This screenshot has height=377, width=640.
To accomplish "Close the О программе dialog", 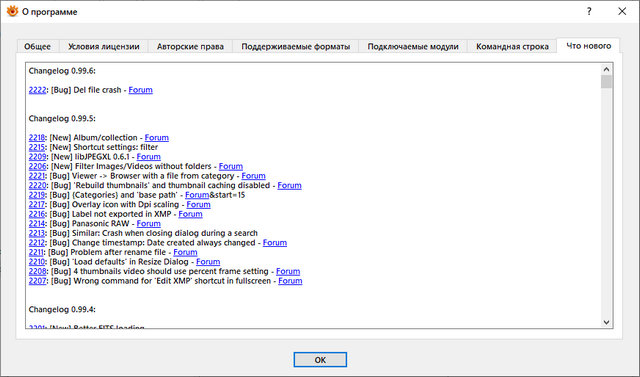I will [x=622, y=11].
